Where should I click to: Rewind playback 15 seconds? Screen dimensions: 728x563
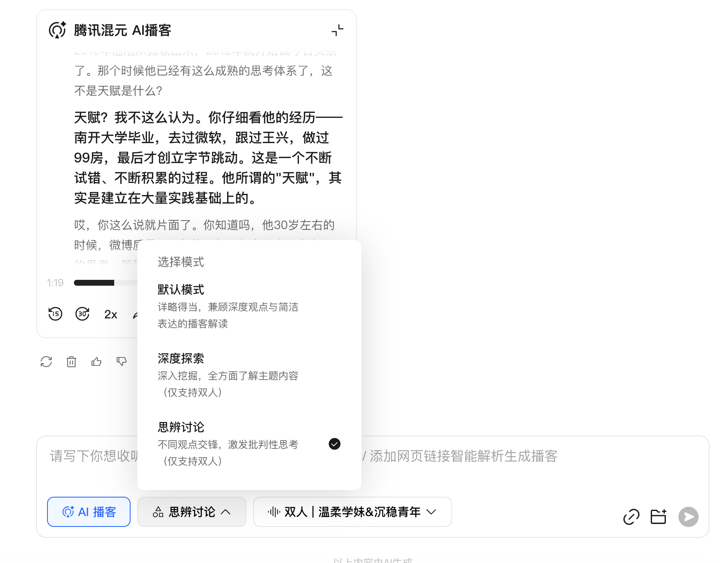(55, 314)
